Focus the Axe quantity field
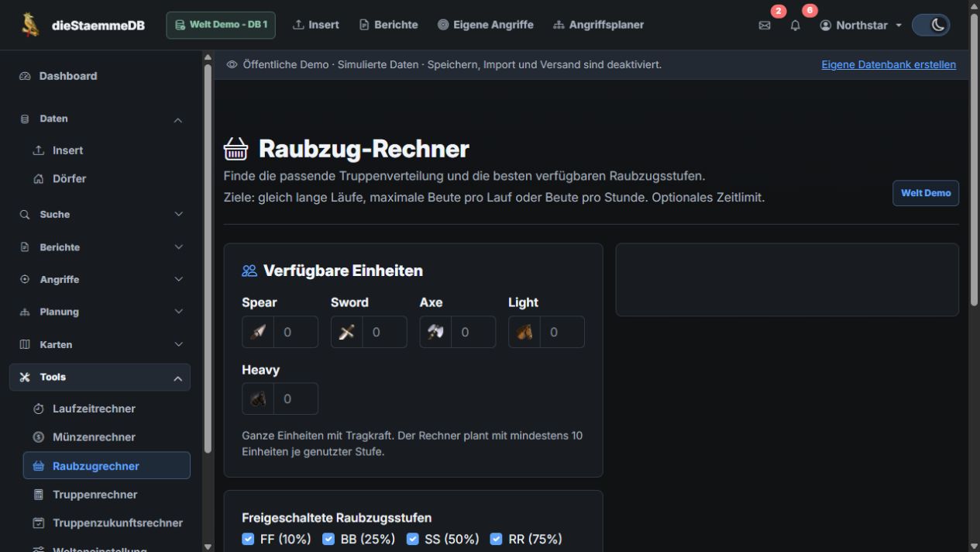 click(x=473, y=332)
